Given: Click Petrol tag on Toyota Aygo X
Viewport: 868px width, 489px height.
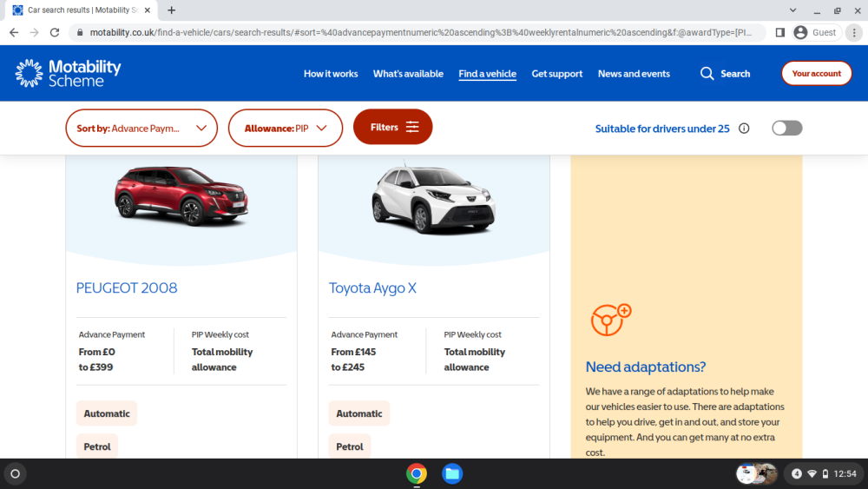Looking at the screenshot, I should pos(350,446).
